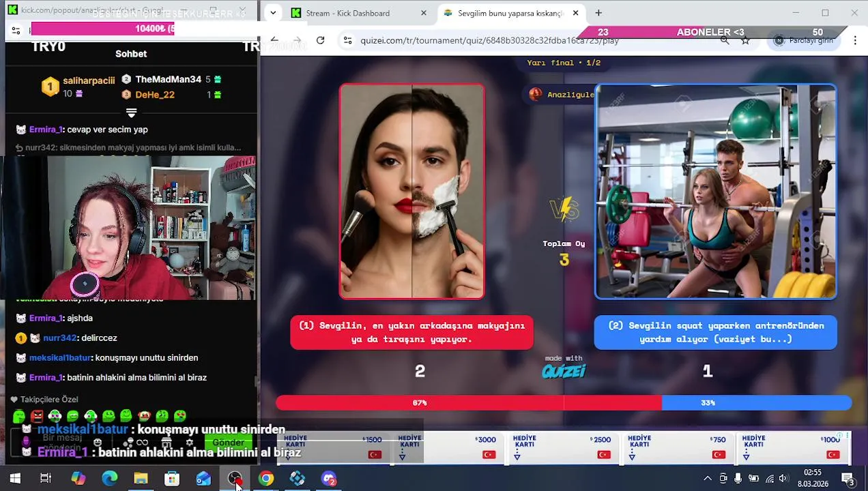Click the Sohbet chat header
The height and width of the screenshot is (491, 868).
tap(131, 54)
